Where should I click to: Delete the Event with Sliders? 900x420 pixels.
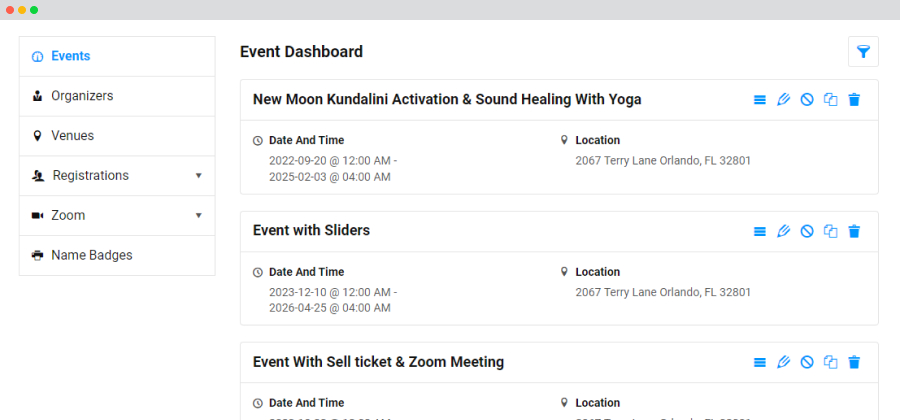[x=855, y=231]
